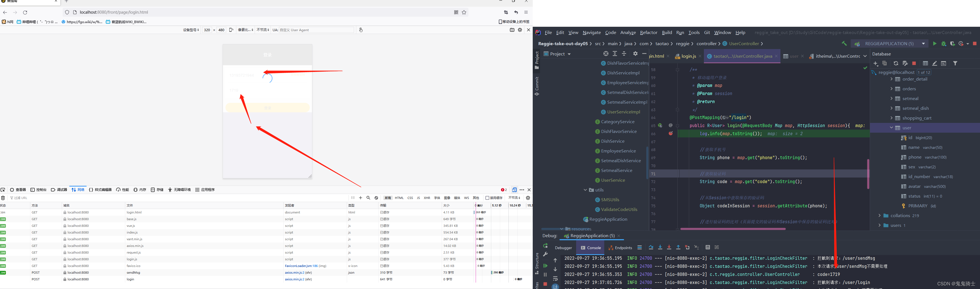Viewport: 980px width, 289px height.
Task: Click FaviconLoader.jsm:186 initiator link
Action: (x=301, y=266)
